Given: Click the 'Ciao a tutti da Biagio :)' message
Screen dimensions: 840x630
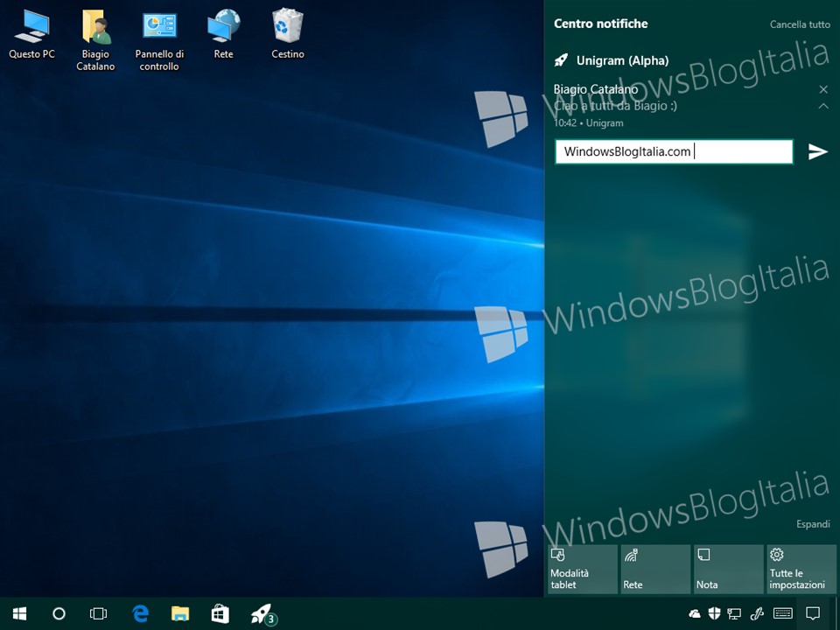Looking at the screenshot, I should (615, 106).
